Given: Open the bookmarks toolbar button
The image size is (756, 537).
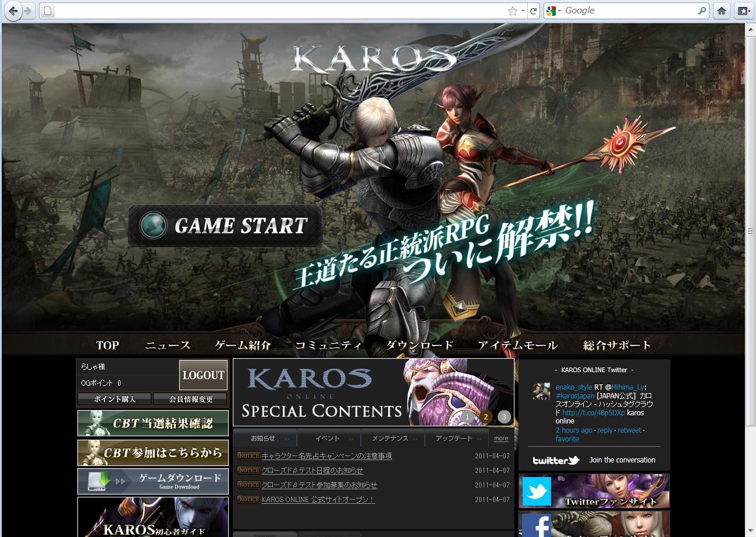Looking at the screenshot, I should (x=743, y=11).
